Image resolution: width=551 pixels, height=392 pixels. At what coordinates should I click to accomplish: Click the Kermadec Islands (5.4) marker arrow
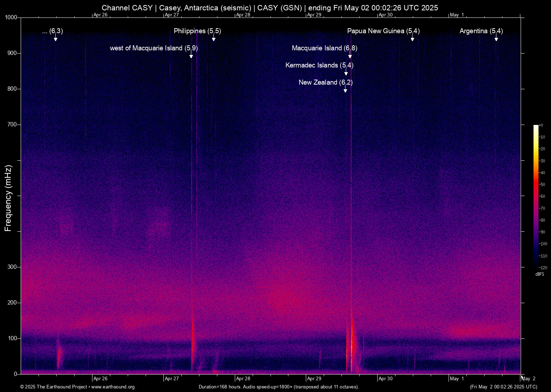tap(345, 72)
